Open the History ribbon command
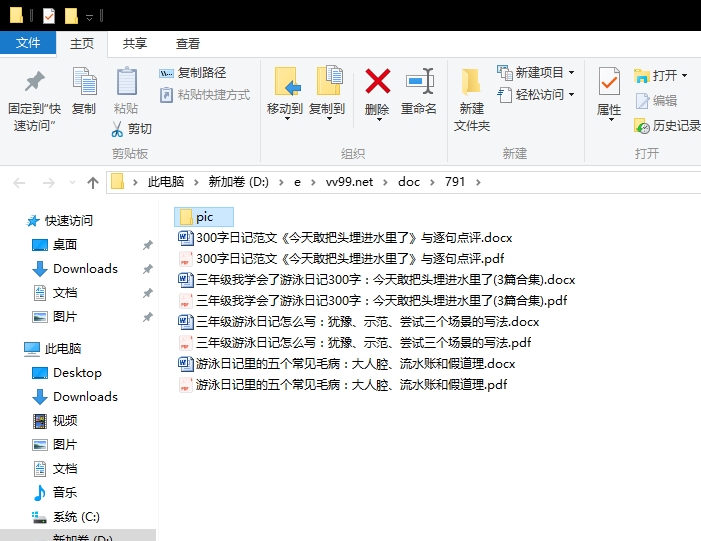This screenshot has height=541, width=701. 667,126
